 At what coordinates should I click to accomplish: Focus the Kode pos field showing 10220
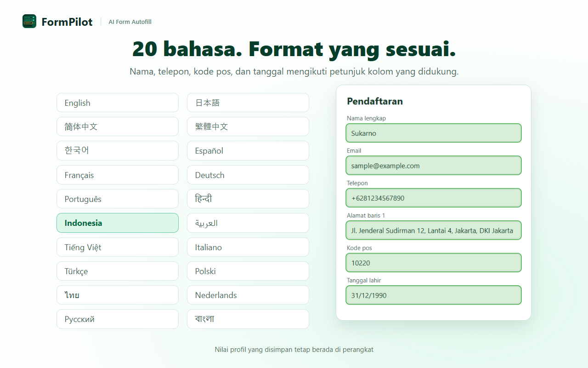pos(434,263)
